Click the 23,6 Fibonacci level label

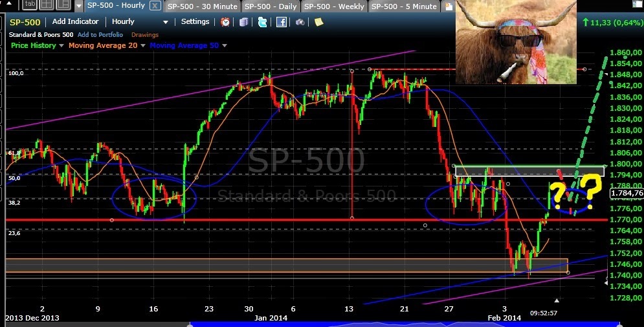[14, 233]
